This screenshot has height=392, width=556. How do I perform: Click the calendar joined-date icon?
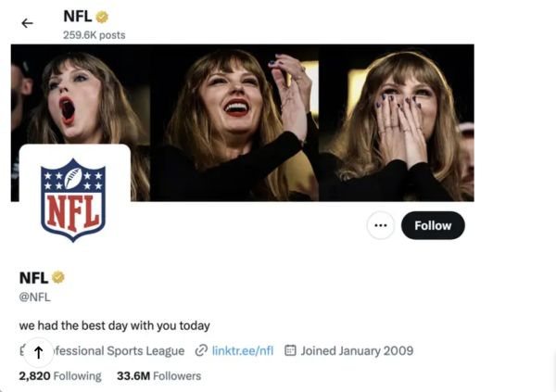tap(290, 350)
